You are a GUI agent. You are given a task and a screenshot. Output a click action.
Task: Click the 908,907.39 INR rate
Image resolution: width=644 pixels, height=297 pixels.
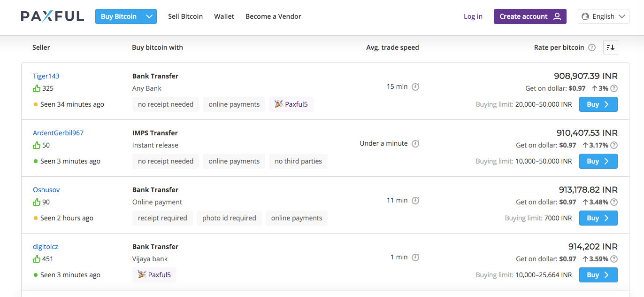pos(586,76)
